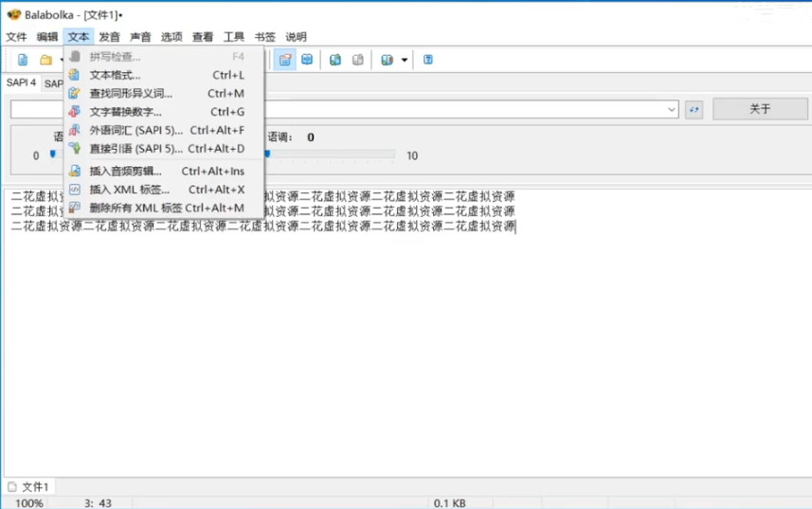
Task: Choose 插入音频剪辑... from the menu
Action: (164, 171)
